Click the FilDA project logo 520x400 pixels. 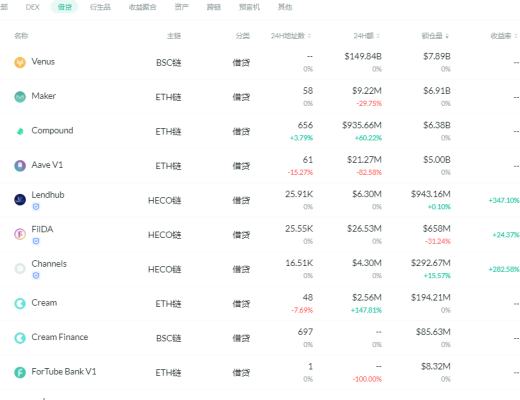click(x=20, y=234)
